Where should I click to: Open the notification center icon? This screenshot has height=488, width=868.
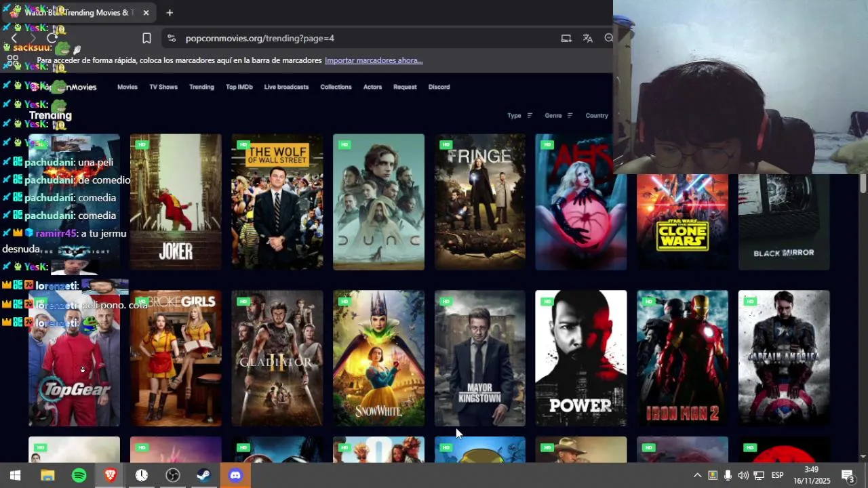[848, 475]
